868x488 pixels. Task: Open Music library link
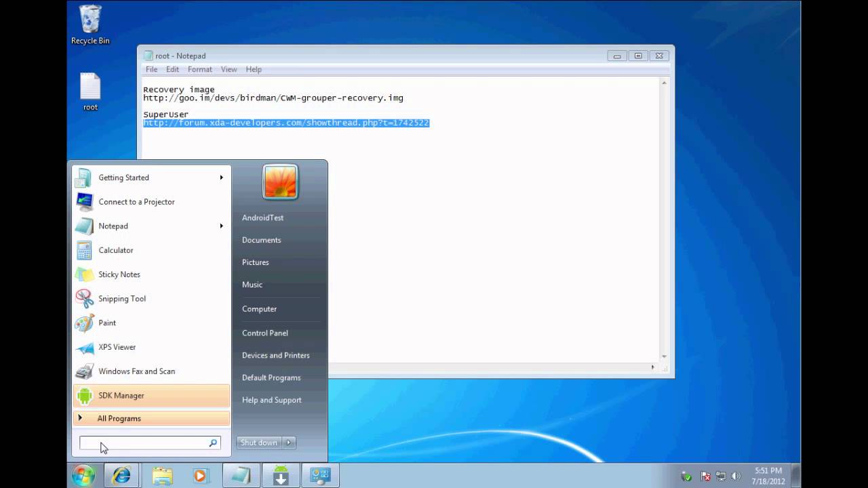[x=252, y=285]
